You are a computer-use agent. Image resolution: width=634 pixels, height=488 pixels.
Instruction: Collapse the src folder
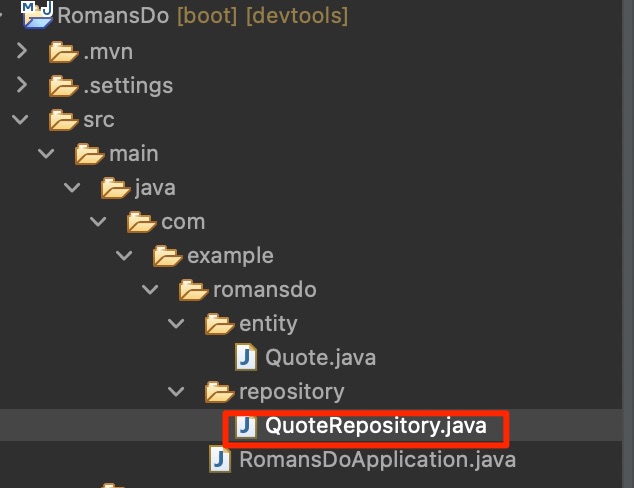(21, 120)
